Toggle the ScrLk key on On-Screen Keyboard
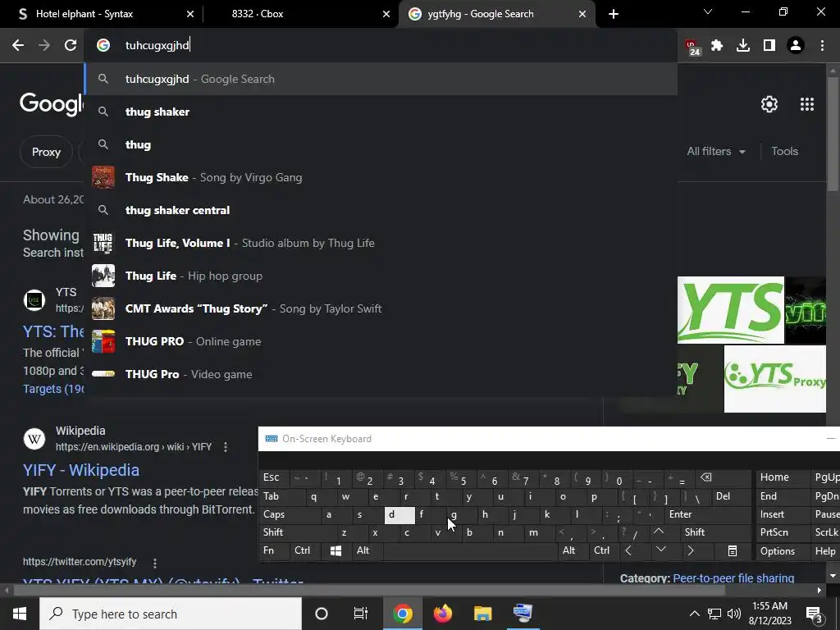The width and height of the screenshot is (840, 630). 825,532
